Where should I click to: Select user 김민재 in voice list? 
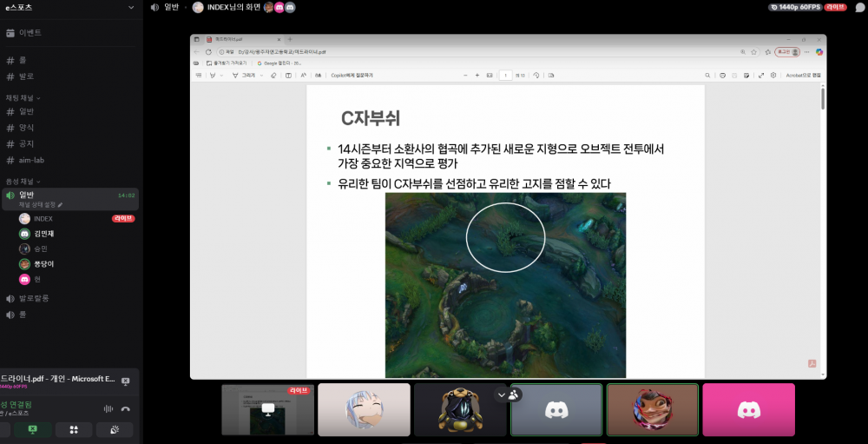[x=43, y=234]
